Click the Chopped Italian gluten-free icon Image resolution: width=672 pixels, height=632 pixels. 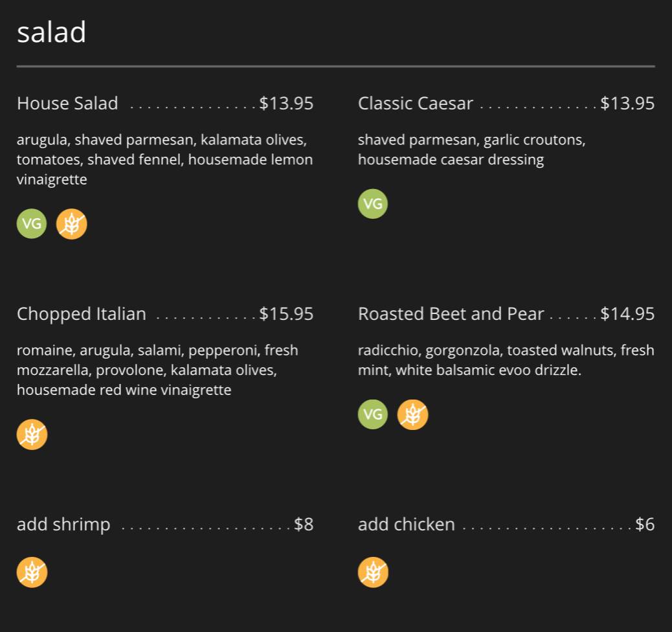point(32,435)
